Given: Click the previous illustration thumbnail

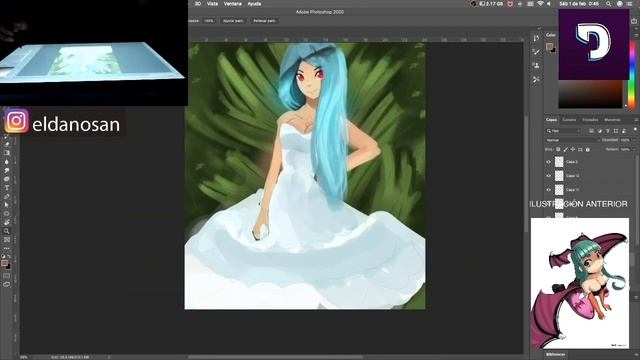Looking at the screenshot, I should (580, 283).
